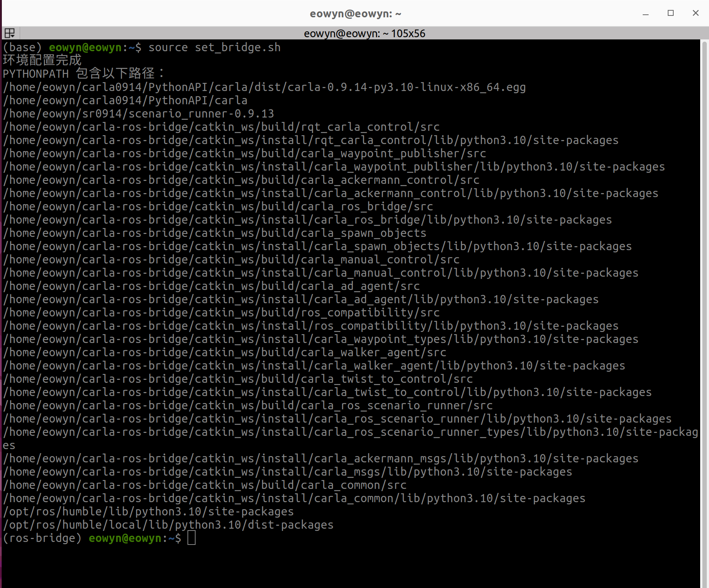
Task: Click the /opt/ros/humble/local dist-packages line
Action: [168, 525]
